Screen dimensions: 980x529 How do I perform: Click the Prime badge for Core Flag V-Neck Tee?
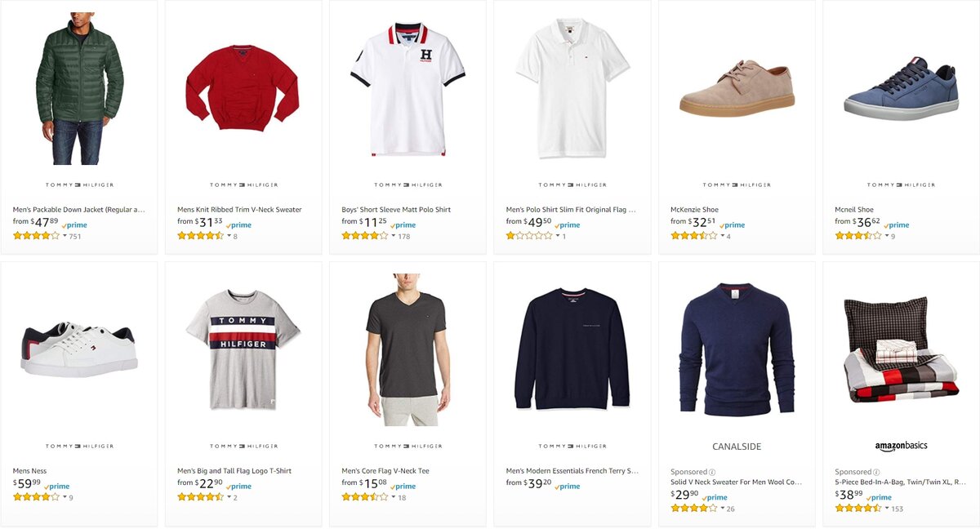click(402, 485)
